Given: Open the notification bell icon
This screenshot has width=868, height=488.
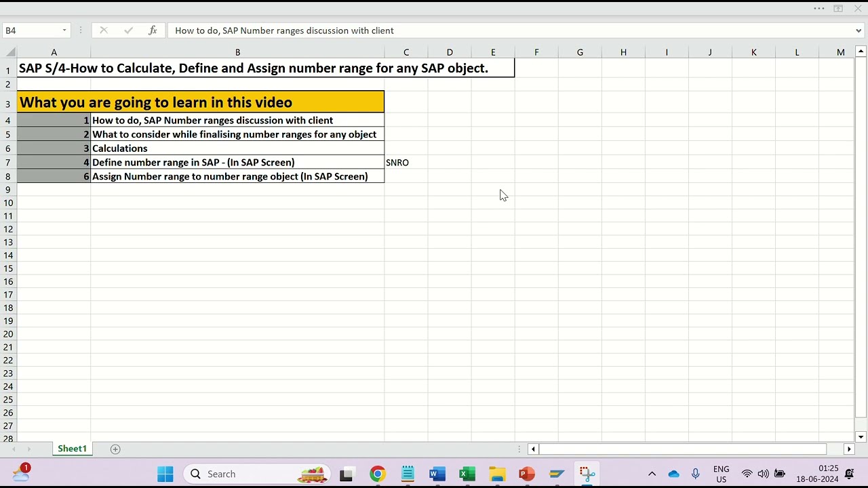Looking at the screenshot, I should [x=849, y=474].
